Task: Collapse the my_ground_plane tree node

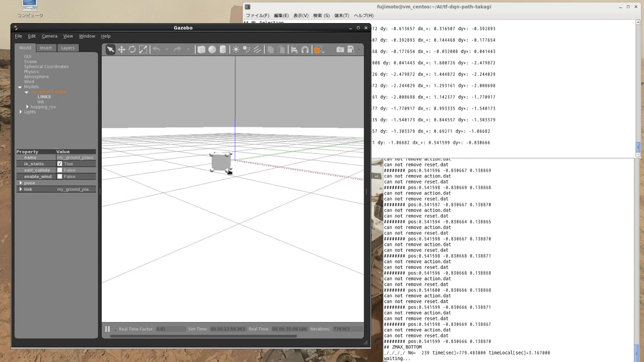Action: click(28, 92)
